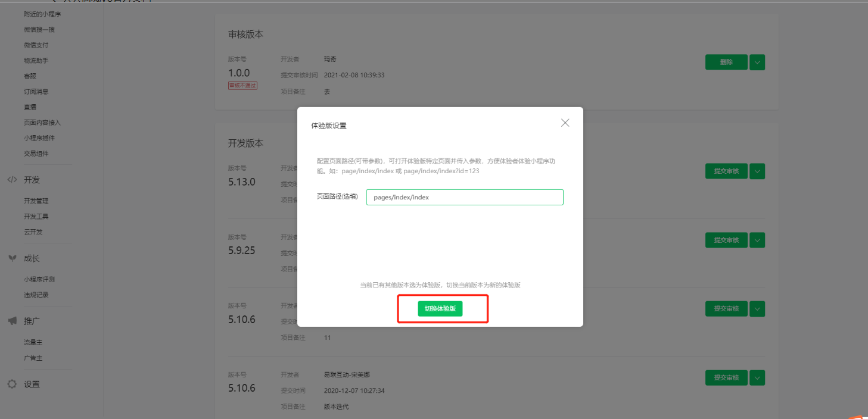The height and width of the screenshot is (419, 868).
Task: Open 直播 in the sidebar
Action: pyautogui.click(x=30, y=107)
